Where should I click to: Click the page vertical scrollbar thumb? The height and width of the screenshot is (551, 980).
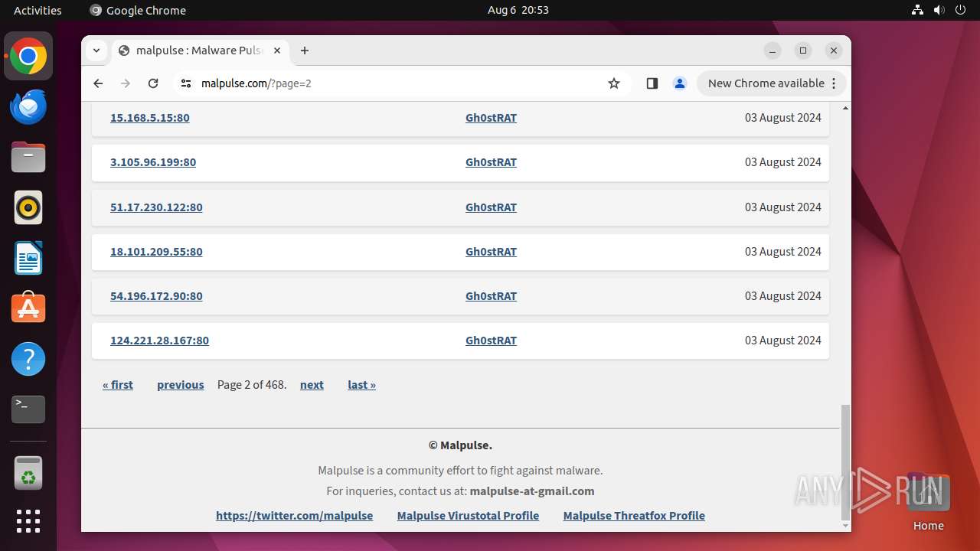[845, 462]
